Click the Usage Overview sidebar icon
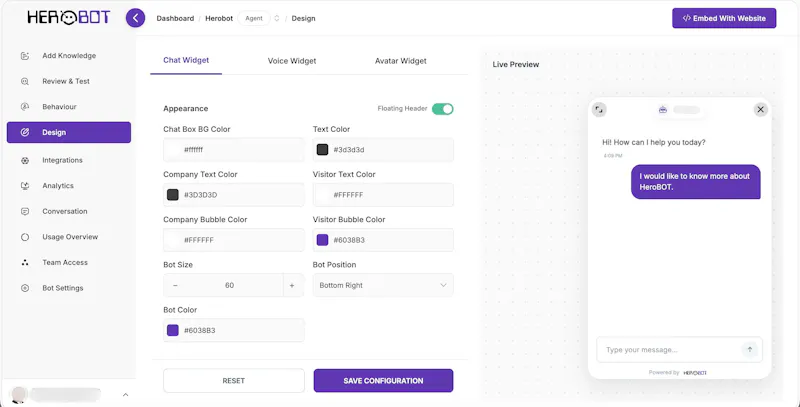Image resolution: width=800 pixels, height=407 pixels. pos(24,237)
